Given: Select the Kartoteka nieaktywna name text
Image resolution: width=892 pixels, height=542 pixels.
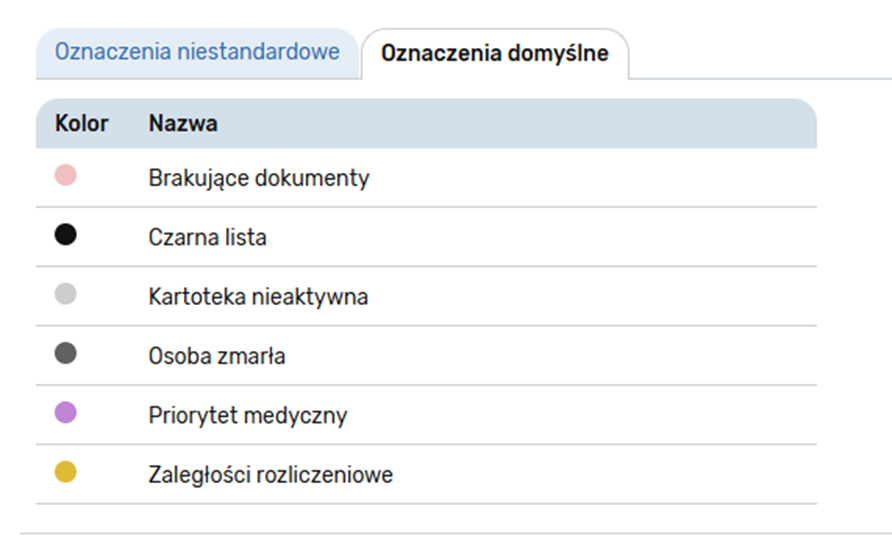Looking at the screenshot, I should [x=258, y=296].
